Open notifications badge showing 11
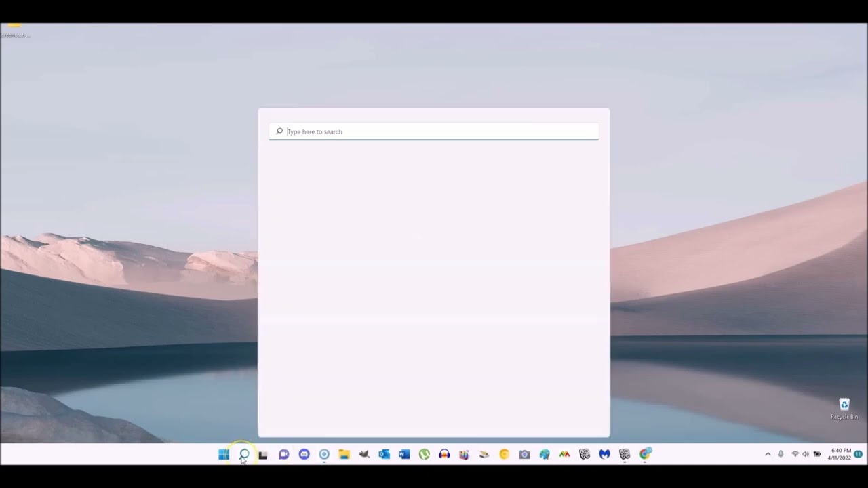The image size is (868, 488). pyautogui.click(x=858, y=454)
